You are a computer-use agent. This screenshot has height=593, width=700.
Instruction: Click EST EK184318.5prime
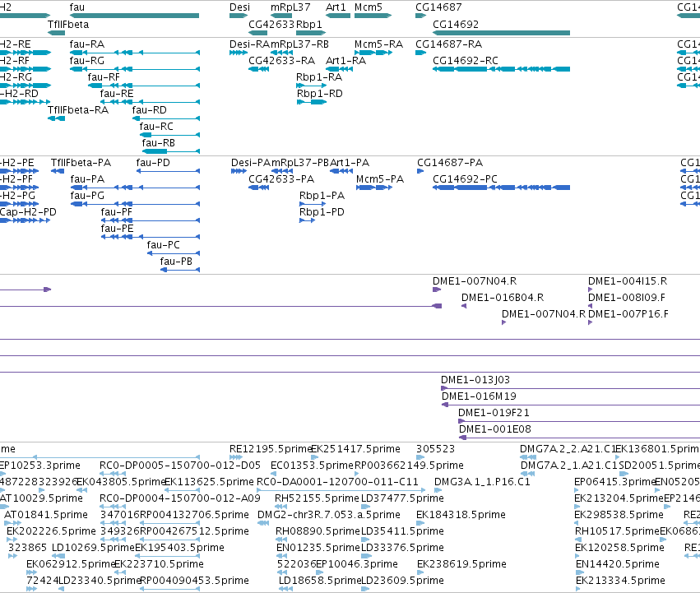pyautogui.click(x=461, y=514)
